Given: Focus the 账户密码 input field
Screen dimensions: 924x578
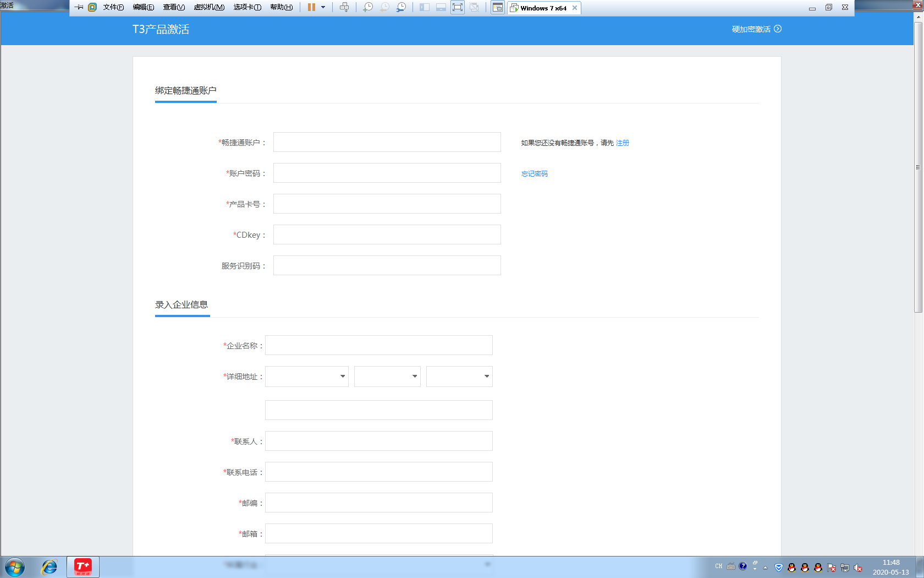Looking at the screenshot, I should tap(387, 173).
